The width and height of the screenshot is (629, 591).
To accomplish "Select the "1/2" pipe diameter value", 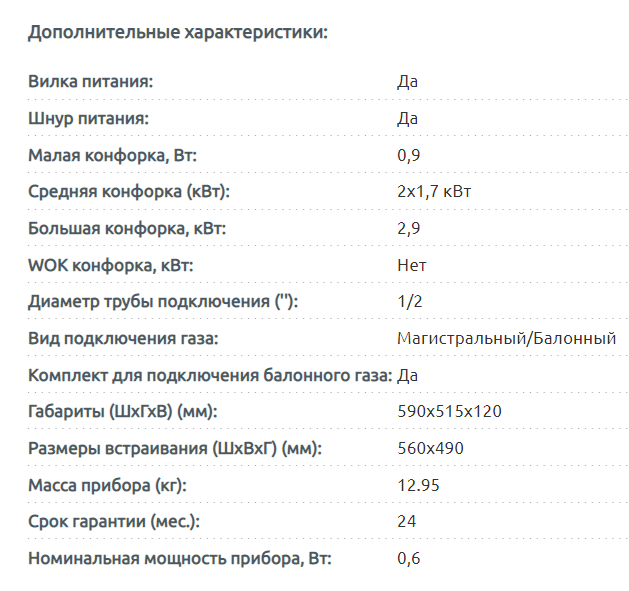I will coord(411,302).
